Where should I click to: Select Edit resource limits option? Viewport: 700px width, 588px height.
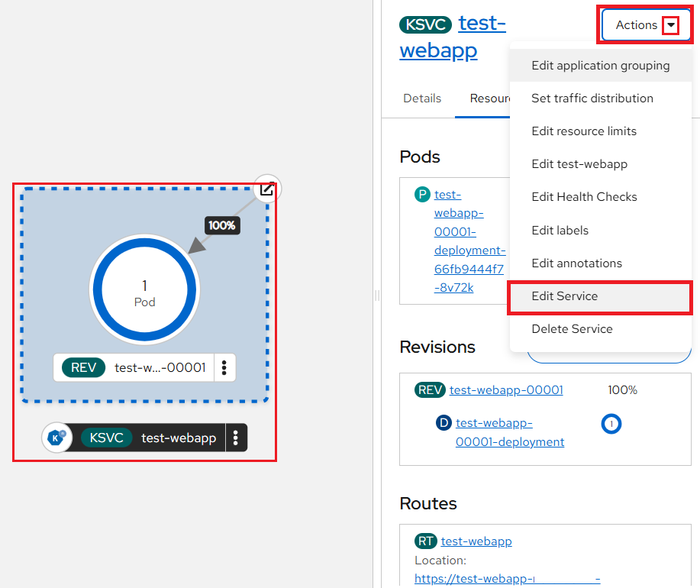pos(584,131)
